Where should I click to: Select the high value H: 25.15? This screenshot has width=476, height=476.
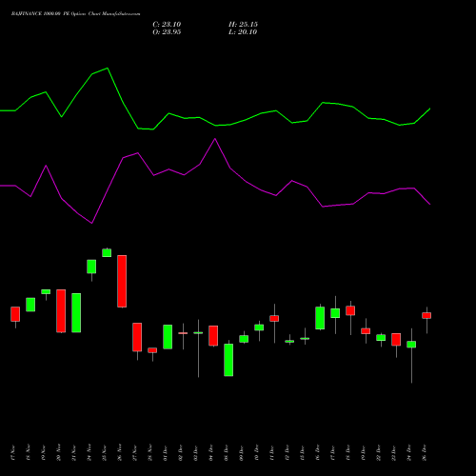[x=243, y=25]
